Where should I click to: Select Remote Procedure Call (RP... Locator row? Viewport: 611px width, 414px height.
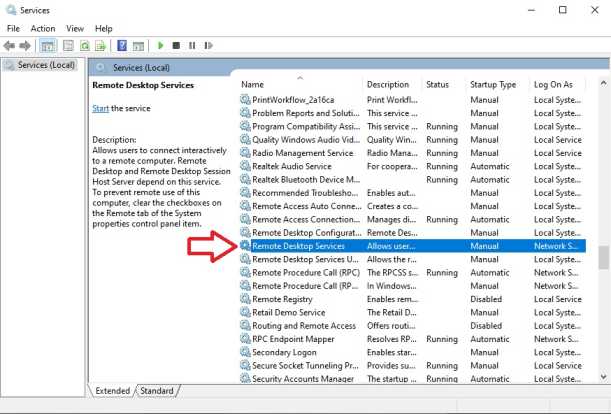pos(412,286)
